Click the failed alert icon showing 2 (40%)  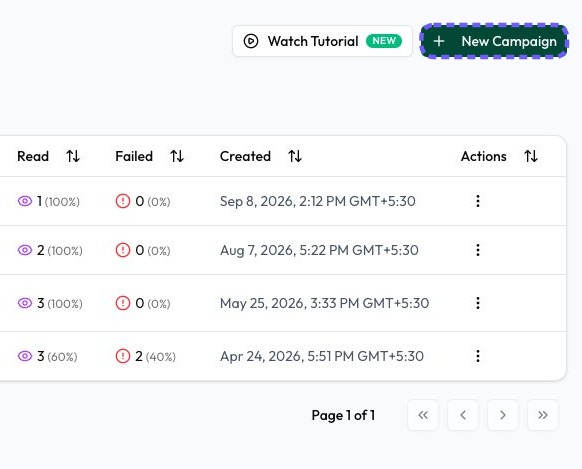(123, 356)
